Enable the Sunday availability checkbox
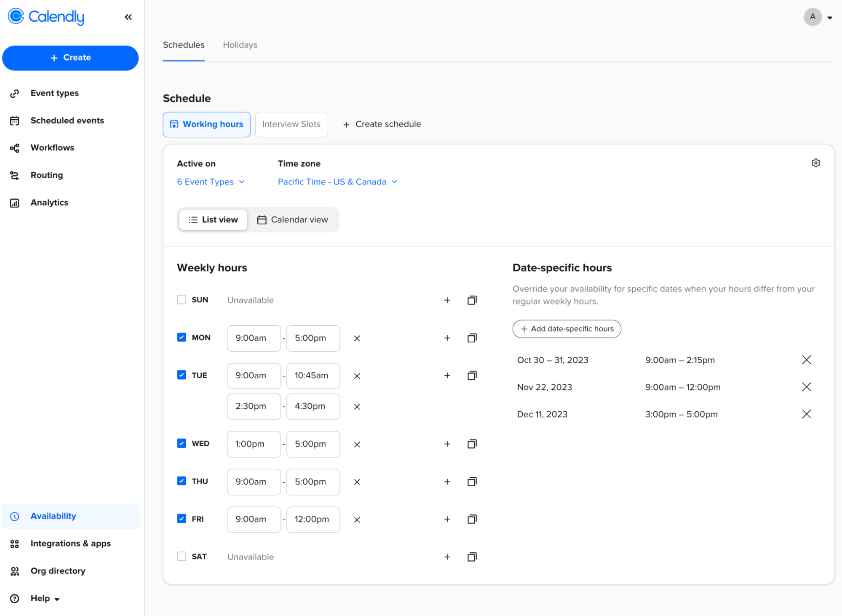The image size is (842, 616). click(182, 300)
